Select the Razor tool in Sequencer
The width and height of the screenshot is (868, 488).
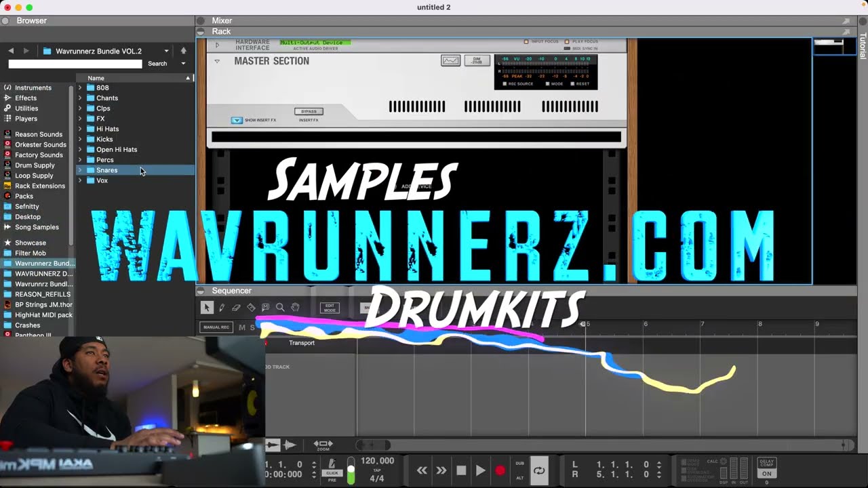tap(251, 308)
